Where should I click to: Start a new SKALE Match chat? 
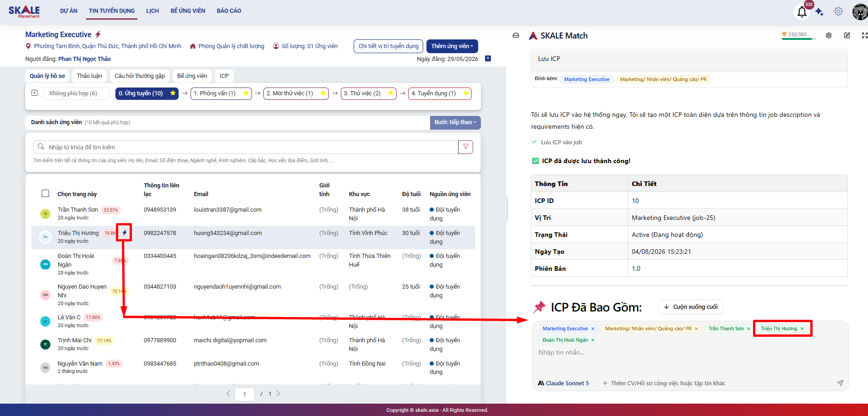pyautogui.click(x=847, y=36)
